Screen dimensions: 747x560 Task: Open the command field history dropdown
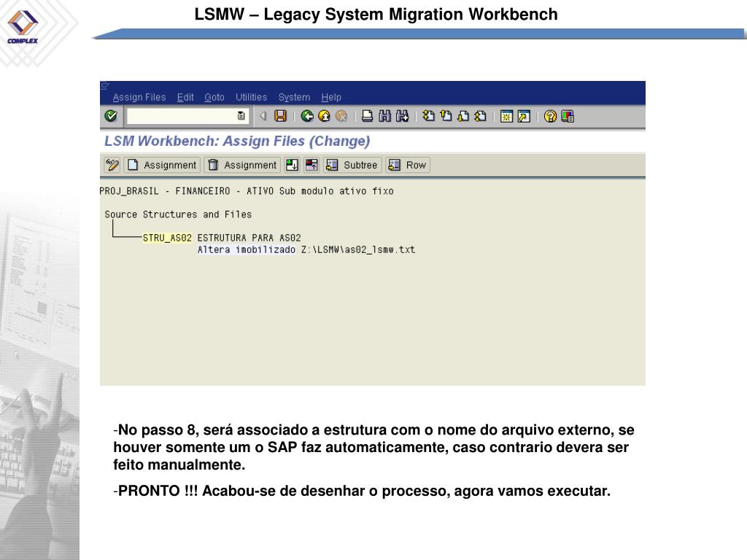241,116
